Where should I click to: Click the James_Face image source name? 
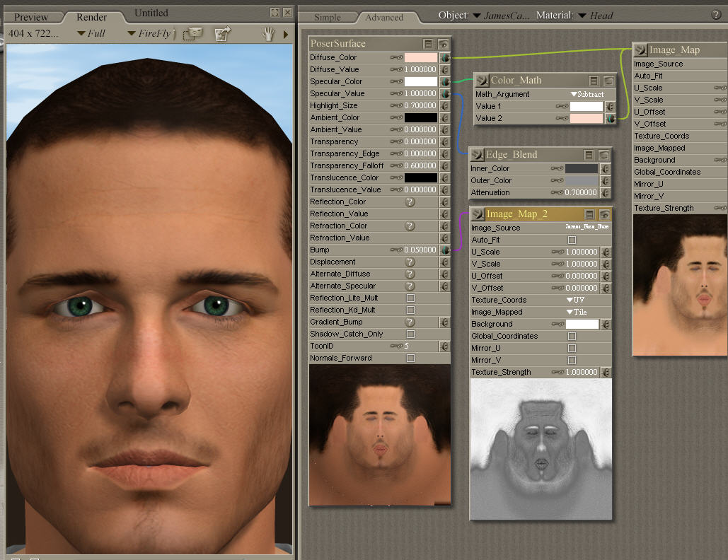pos(587,228)
